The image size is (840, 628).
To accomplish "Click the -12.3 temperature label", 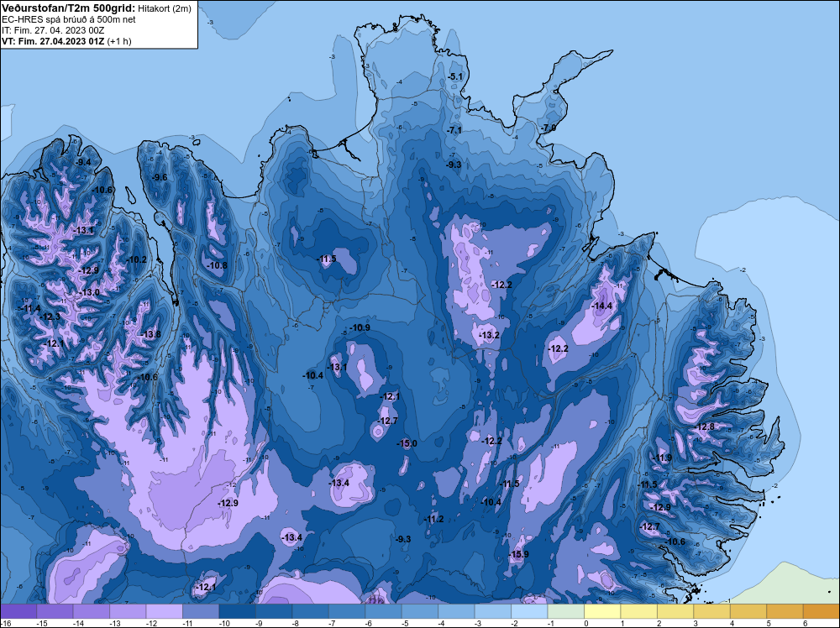I will click(x=50, y=317).
